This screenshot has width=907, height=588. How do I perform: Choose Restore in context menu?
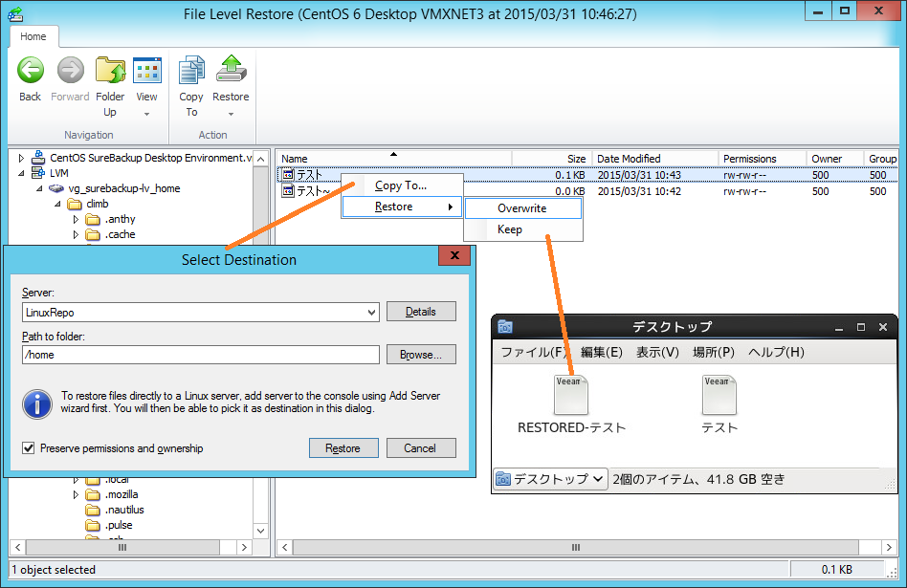pos(402,207)
